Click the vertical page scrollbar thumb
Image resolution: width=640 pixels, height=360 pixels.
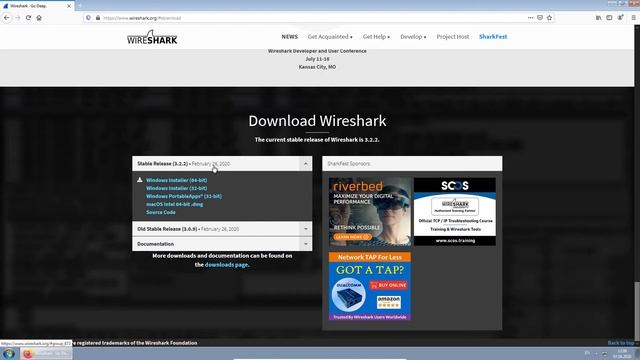(x=637, y=311)
